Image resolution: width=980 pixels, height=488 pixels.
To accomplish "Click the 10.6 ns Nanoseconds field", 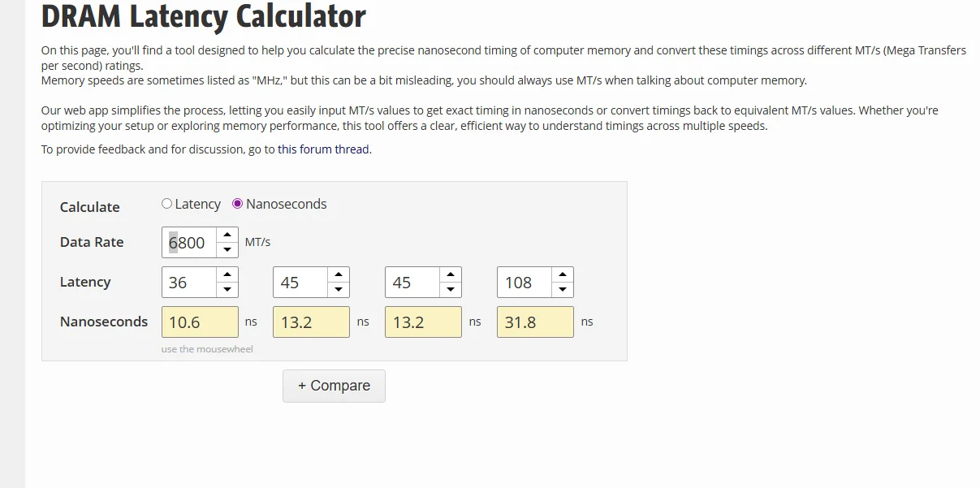I will 200,322.
